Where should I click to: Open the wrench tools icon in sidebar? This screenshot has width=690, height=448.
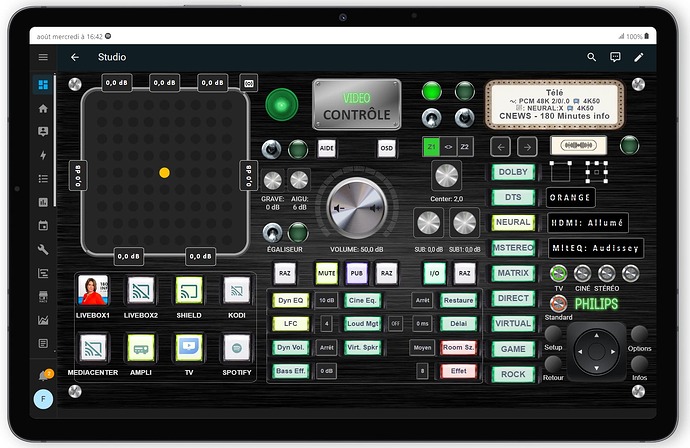43,250
